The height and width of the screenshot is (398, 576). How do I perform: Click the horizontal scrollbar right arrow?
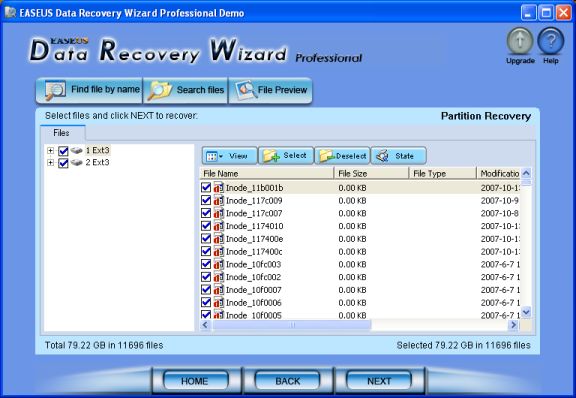pyautogui.click(x=514, y=325)
